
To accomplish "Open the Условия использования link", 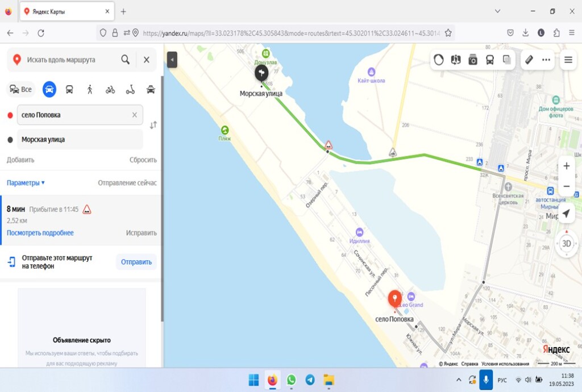I will [x=505, y=364].
